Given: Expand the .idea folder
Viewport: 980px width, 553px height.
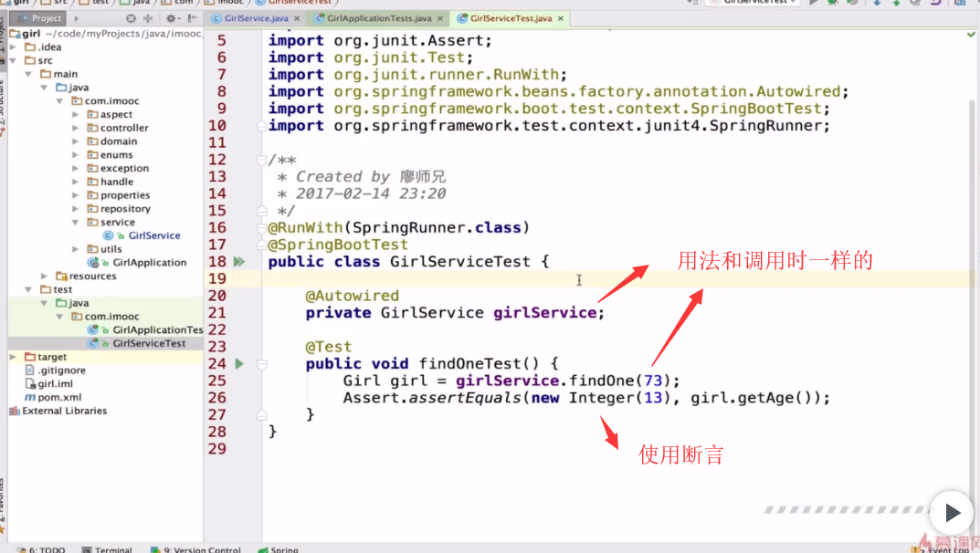Looking at the screenshot, I should (13, 47).
